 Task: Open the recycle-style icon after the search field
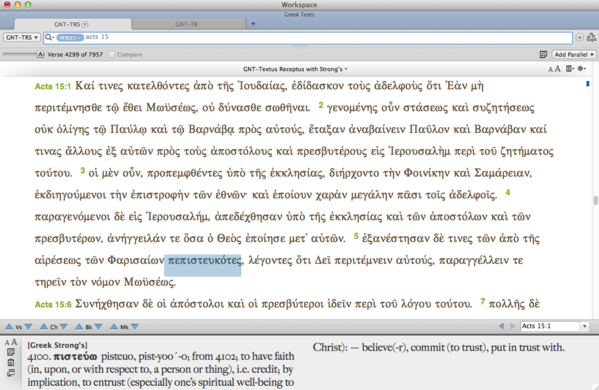point(591,37)
